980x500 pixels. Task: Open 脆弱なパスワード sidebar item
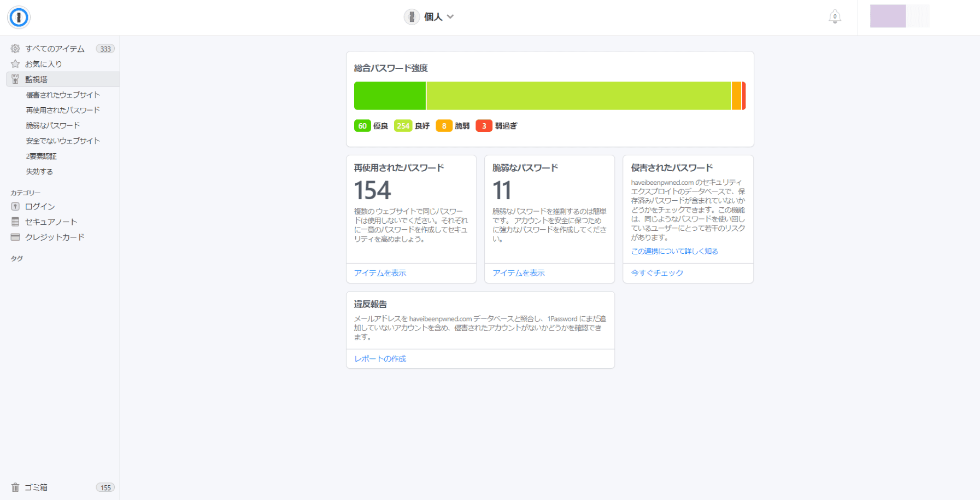coord(53,125)
